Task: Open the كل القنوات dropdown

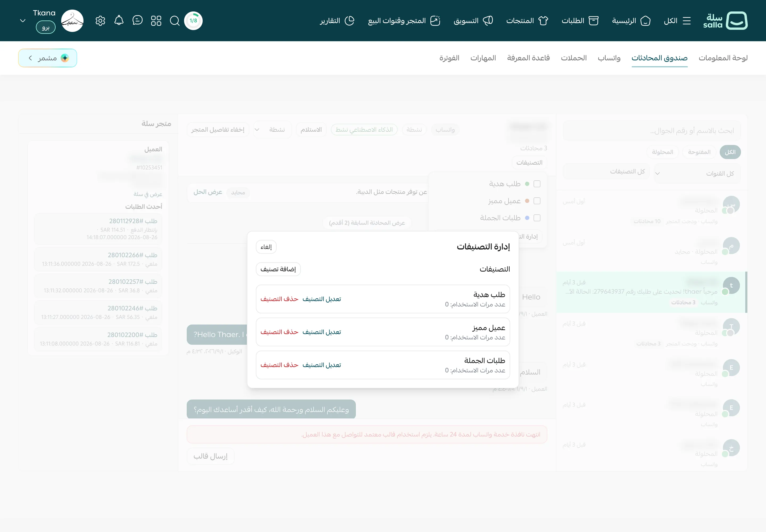Action: coord(697,173)
